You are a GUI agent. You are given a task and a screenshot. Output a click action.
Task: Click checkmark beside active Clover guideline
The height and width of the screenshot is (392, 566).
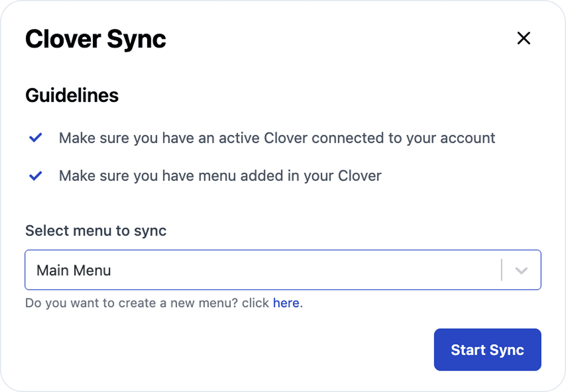36,138
